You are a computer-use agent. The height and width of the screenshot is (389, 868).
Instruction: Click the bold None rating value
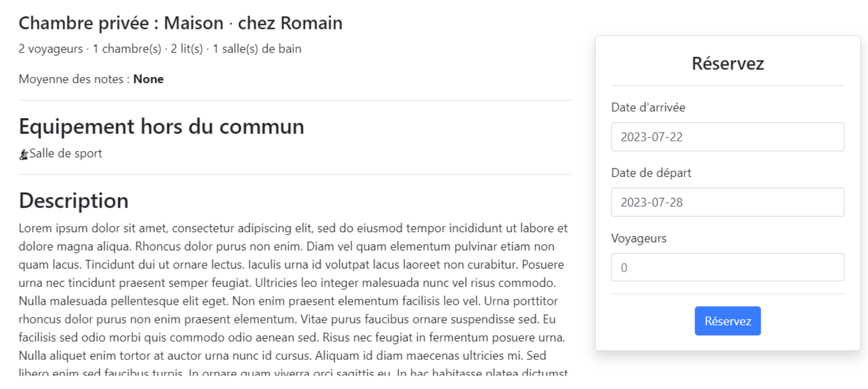(x=148, y=79)
